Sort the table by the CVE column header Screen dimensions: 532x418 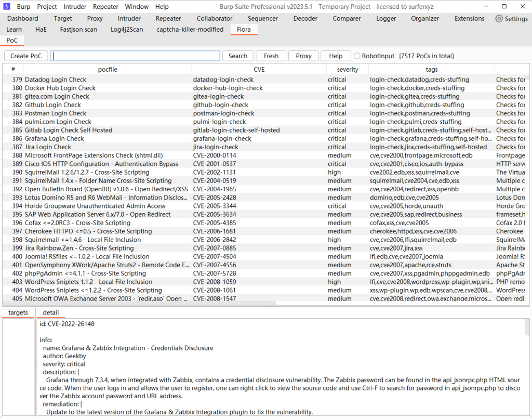(259, 69)
